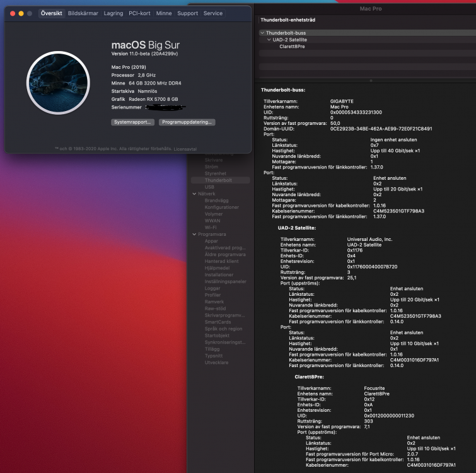This screenshot has height=473, width=476.
Task: Select WWAN in the sidebar
Action: (212, 221)
